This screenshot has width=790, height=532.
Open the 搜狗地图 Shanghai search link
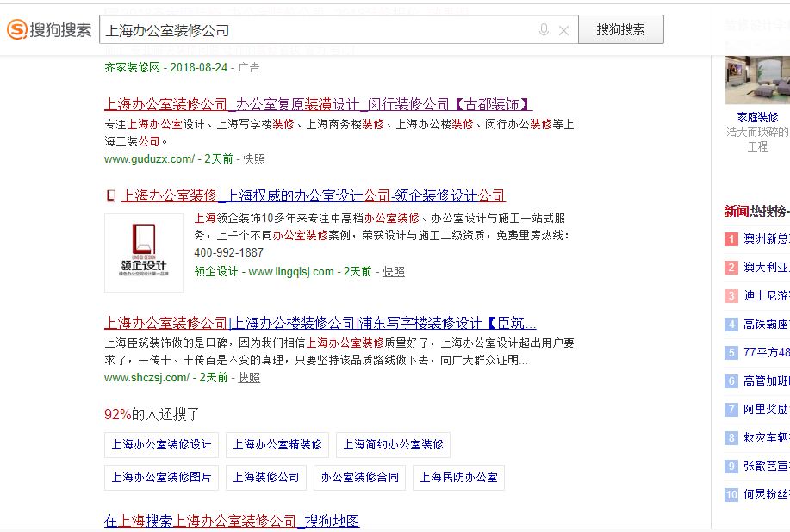coord(232,521)
